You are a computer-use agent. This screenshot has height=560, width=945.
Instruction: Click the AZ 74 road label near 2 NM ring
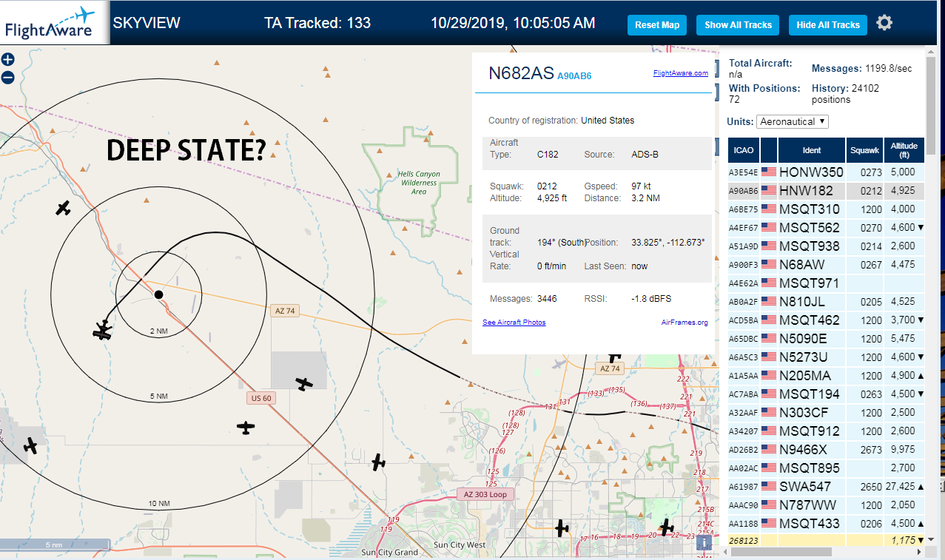pos(285,311)
